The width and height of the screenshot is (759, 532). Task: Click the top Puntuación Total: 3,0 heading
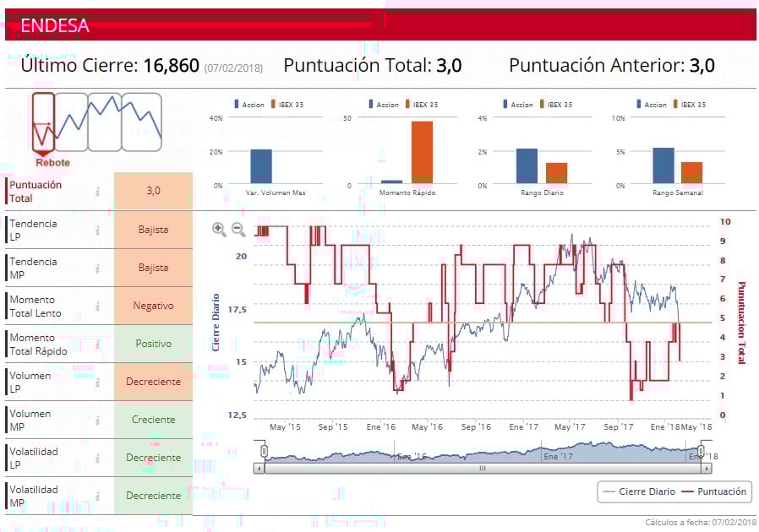(373, 65)
